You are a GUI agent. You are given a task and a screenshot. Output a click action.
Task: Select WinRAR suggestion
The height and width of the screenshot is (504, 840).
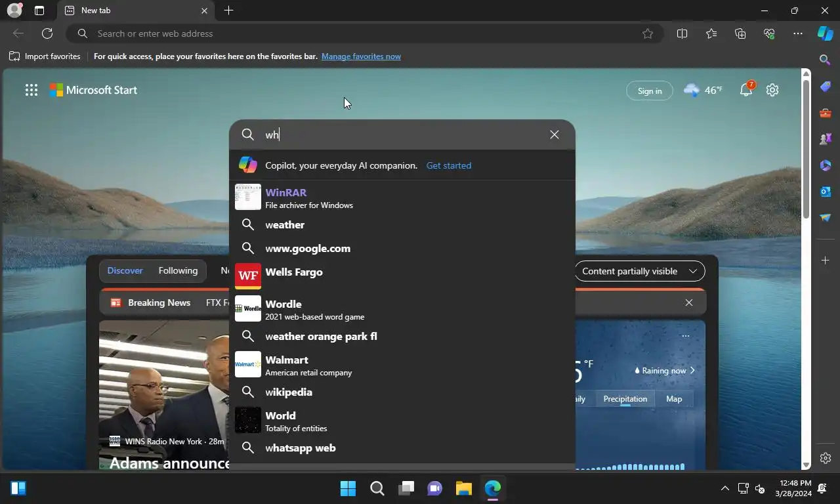pyautogui.click(x=402, y=198)
